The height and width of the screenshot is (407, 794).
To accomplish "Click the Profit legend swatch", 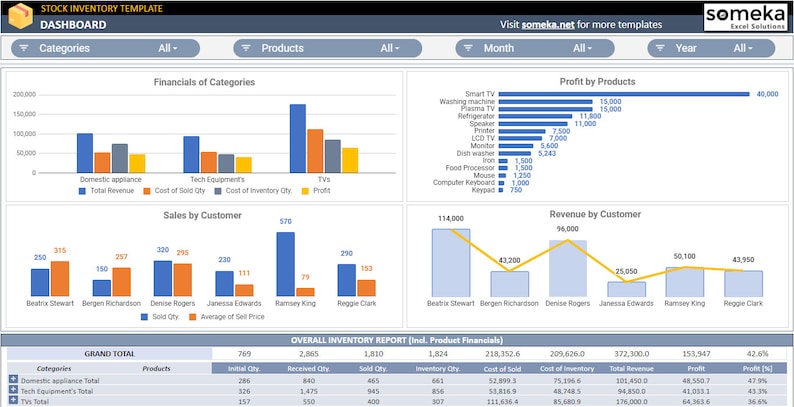I will (305, 191).
